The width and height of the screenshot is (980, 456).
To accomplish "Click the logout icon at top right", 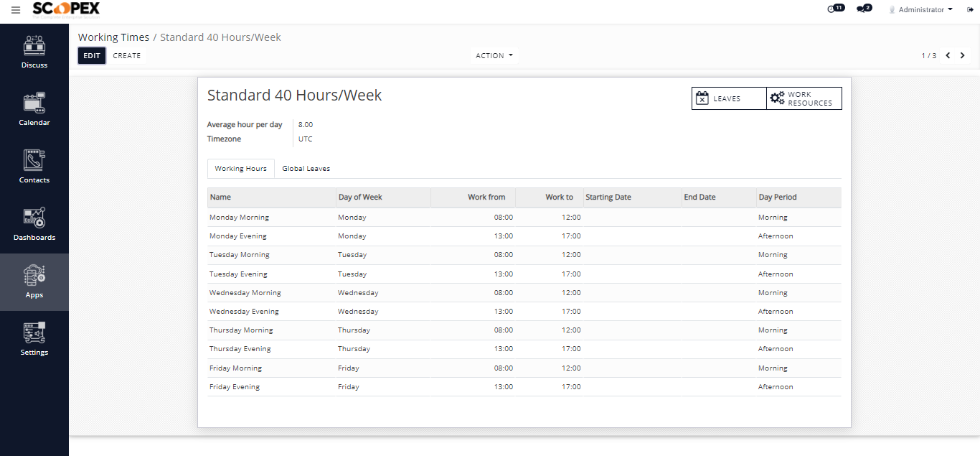I will click(970, 9).
